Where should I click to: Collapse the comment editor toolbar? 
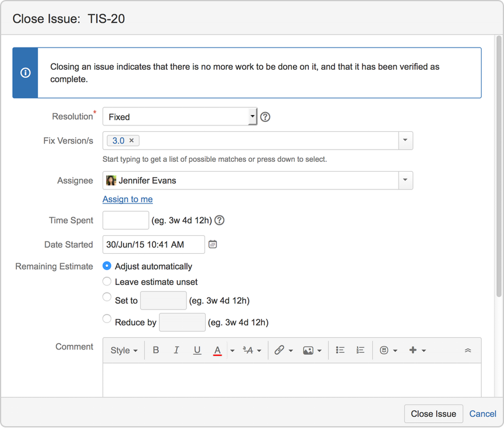point(468,351)
